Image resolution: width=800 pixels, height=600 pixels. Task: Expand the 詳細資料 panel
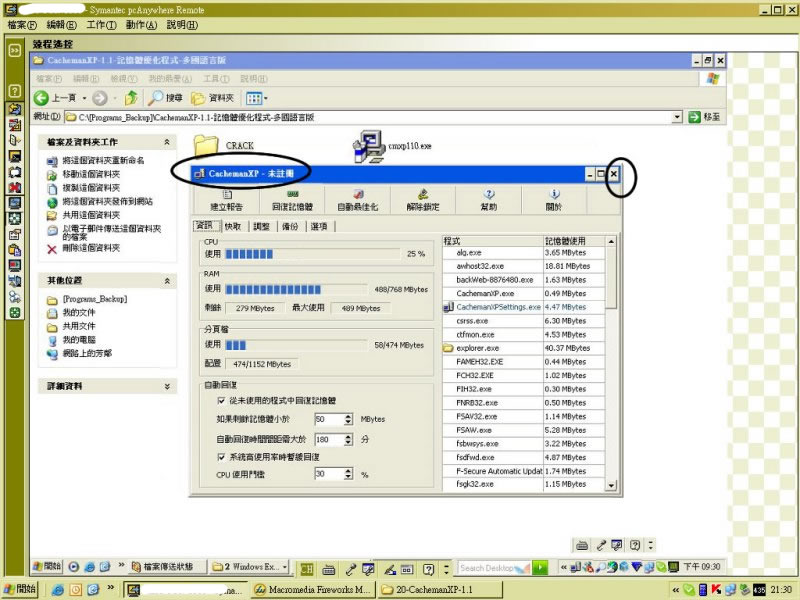(167, 386)
